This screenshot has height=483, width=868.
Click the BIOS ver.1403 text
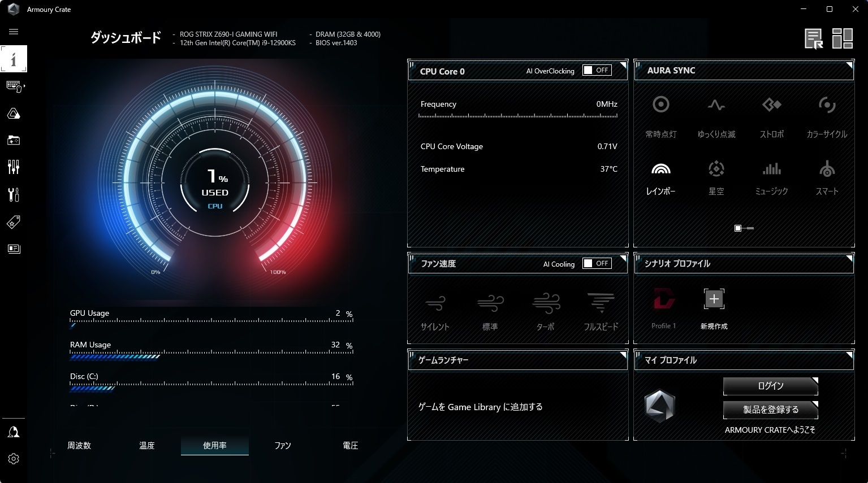[x=336, y=43]
